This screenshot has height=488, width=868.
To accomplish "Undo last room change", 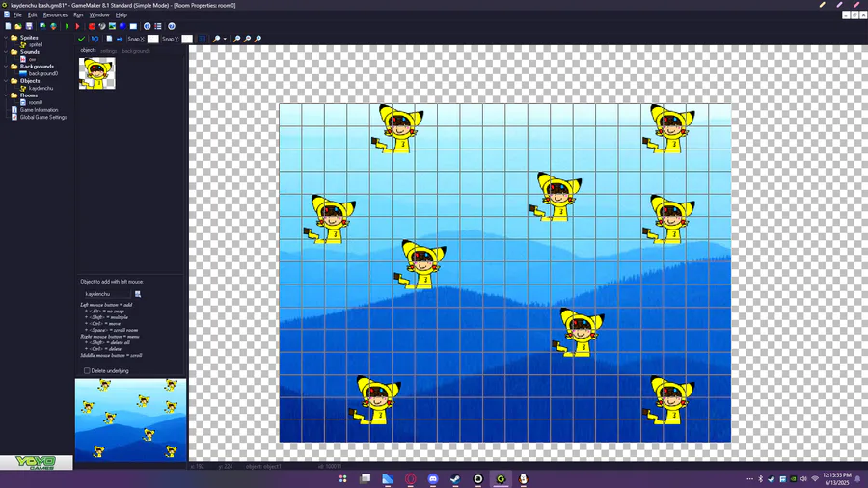I will coord(95,39).
